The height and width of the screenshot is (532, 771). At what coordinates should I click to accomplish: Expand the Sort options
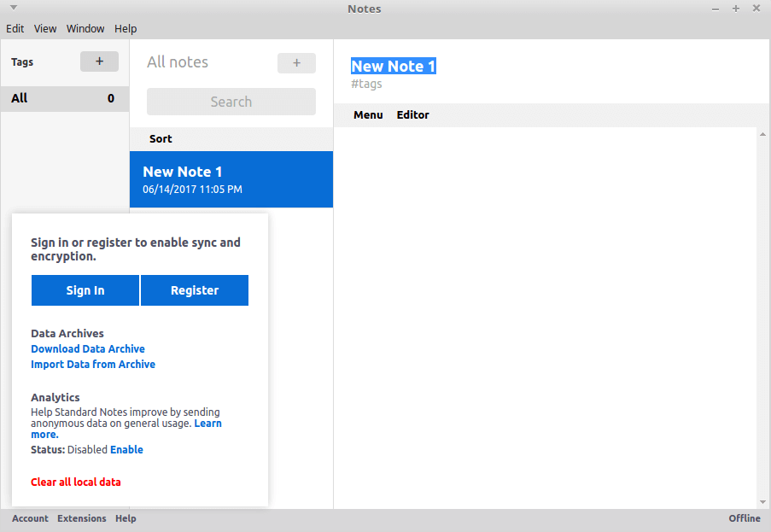point(161,138)
